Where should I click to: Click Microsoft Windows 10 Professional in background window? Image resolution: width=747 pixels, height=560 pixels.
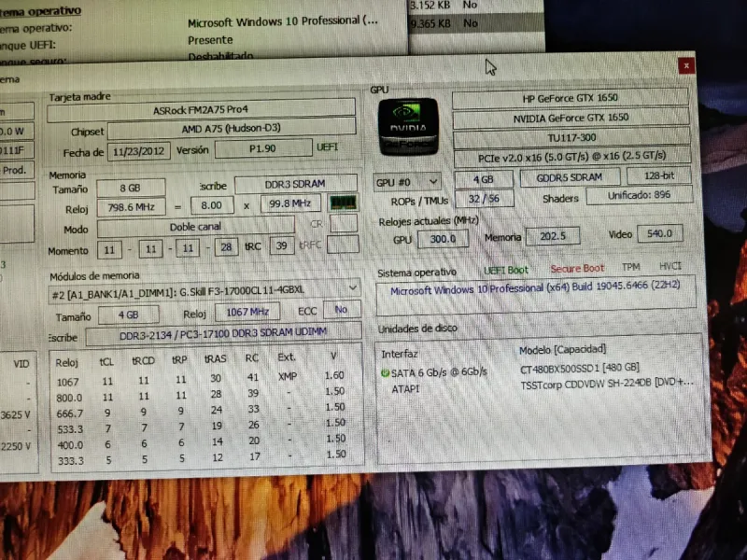(x=283, y=21)
